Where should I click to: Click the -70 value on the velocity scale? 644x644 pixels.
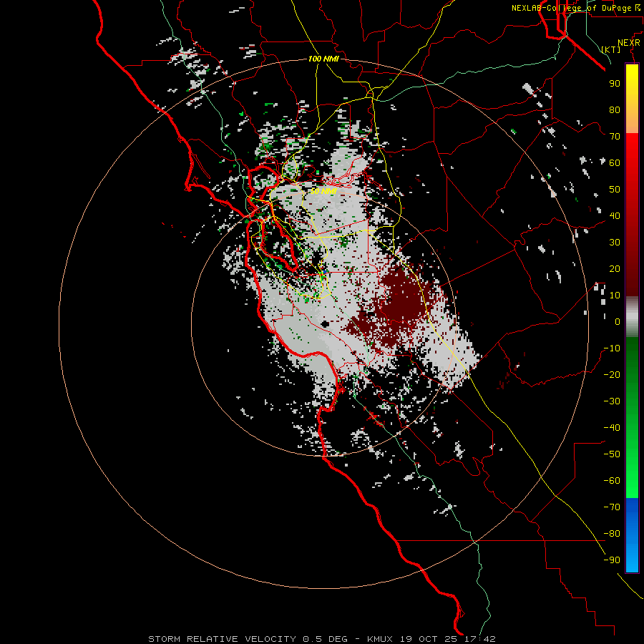coord(612,507)
